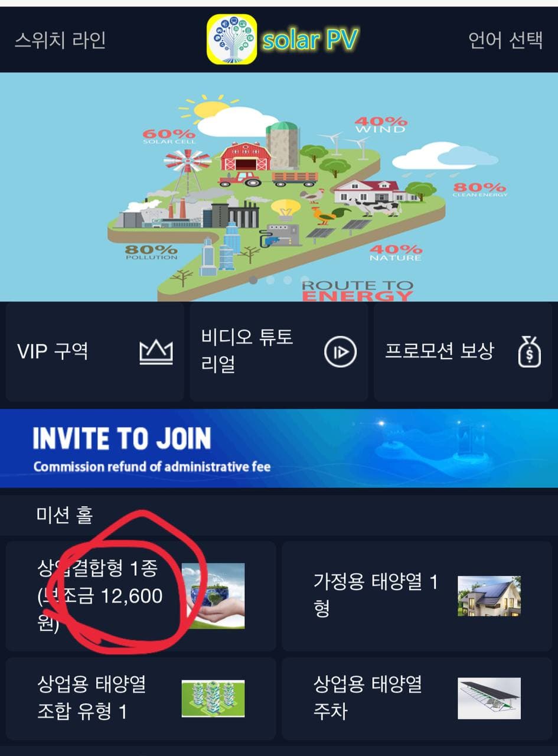Tap the solar PV tree logo icon
Viewport: 558px width, 756px height.
tap(232, 39)
